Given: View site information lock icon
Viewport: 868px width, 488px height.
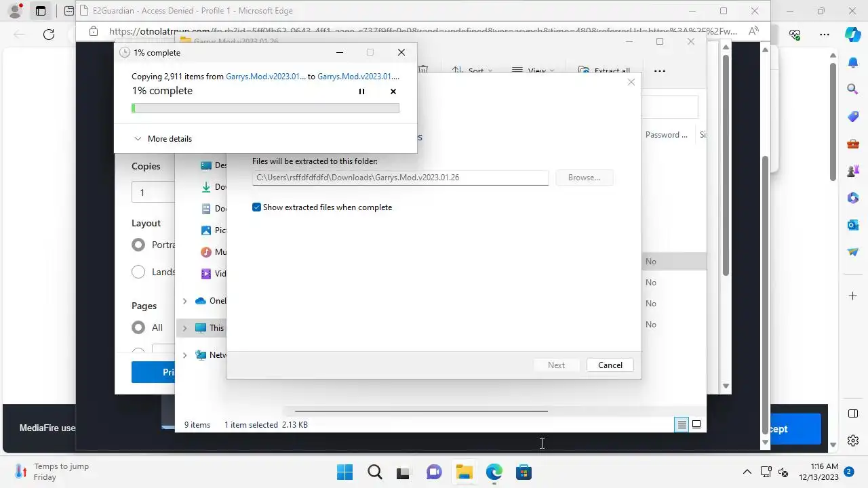Looking at the screenshot, I should pos(94,31).
